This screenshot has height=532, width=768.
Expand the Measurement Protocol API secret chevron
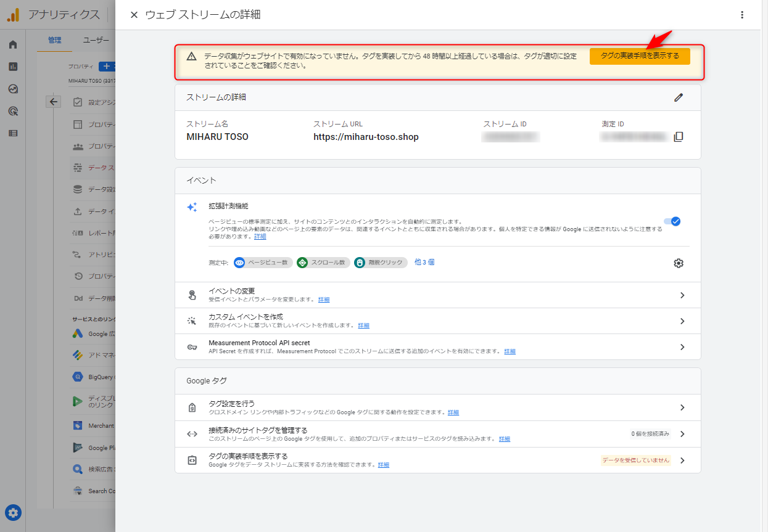point(682,347)
